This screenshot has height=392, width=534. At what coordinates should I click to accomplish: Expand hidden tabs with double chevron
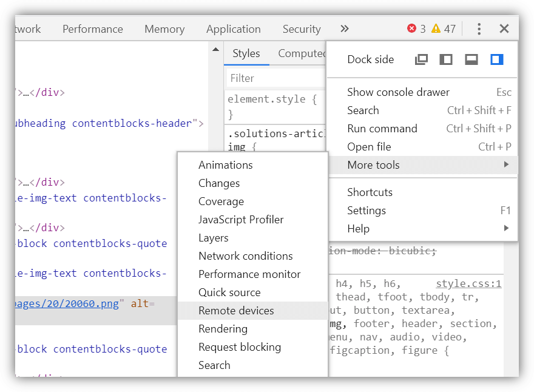point(345,29)
